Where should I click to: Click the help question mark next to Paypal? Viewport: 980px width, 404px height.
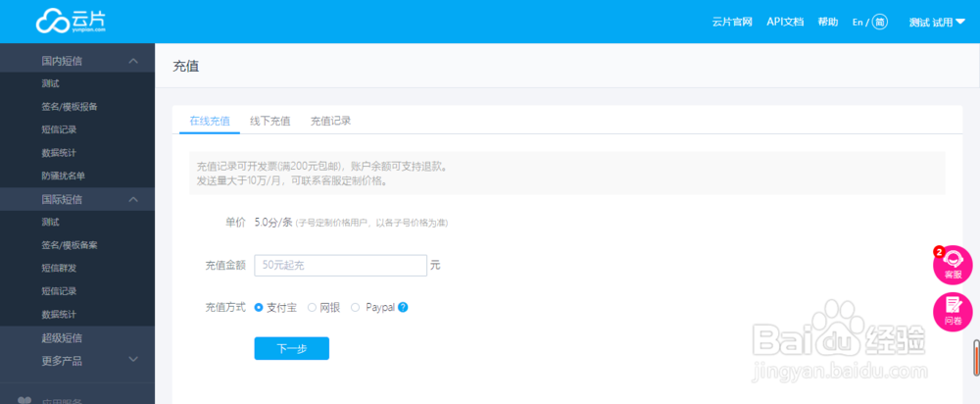tap(403, 307)
